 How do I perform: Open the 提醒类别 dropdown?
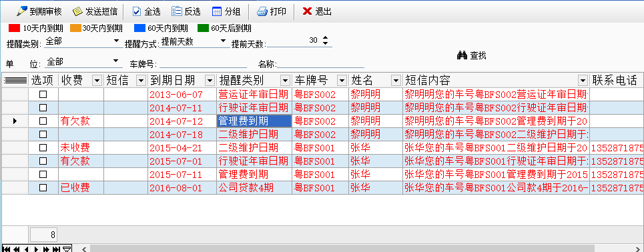116,41
